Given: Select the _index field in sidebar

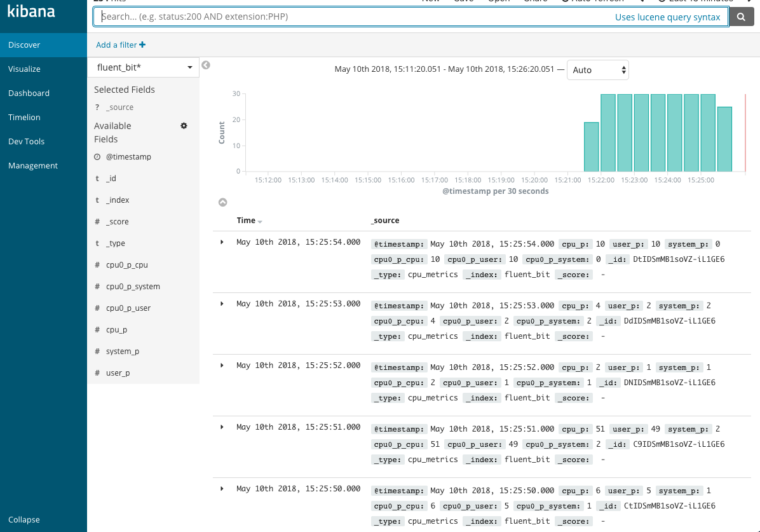Looking at the screenshot, I should pos(118,200).
